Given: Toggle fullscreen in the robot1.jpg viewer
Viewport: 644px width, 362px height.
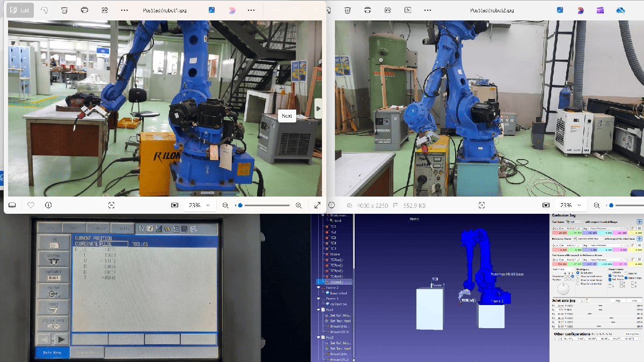Looking at the screenshot, I should [317, 205].
